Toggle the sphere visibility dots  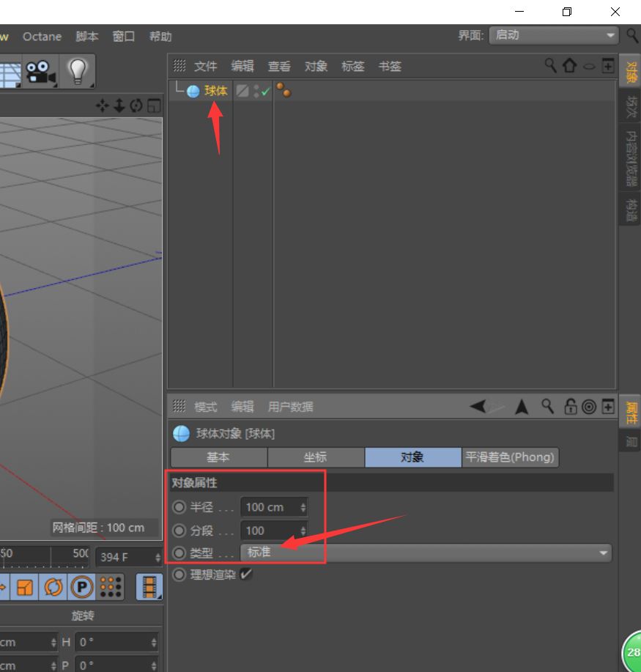click(x=256, y=91)
